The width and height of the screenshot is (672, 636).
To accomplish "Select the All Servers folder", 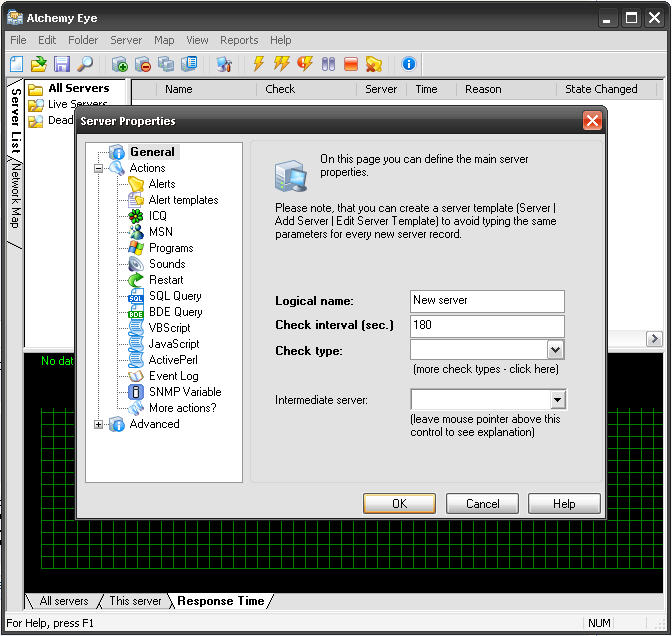I will point(79,88).
